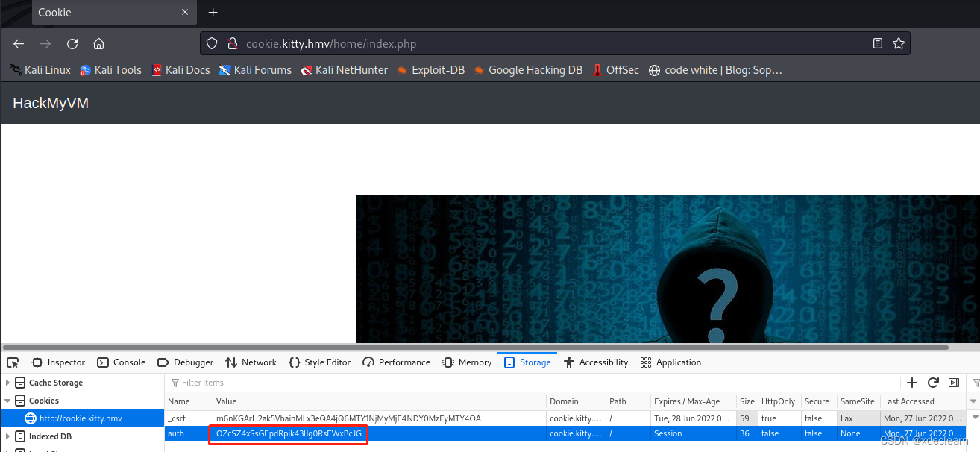Open the shield tracking protection icon
This screenshot has width=980, height=452.
pyautogui.click(x=212, y=43)
